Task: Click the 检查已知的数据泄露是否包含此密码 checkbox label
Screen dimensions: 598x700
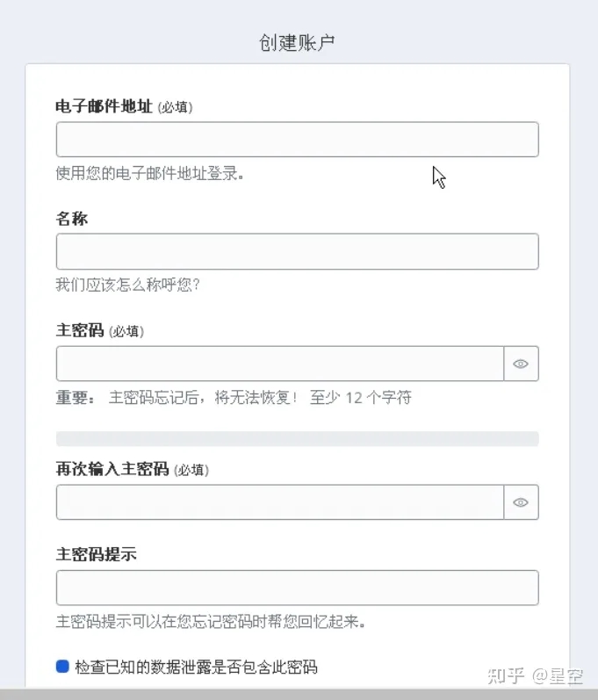Action: coord(196,668)
